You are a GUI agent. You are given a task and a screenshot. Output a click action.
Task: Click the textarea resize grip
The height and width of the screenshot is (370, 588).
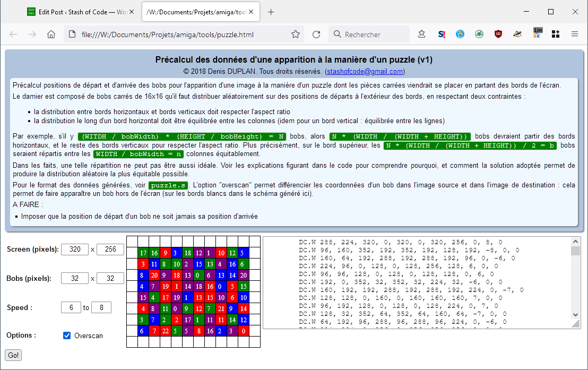[x=576, y=324]
